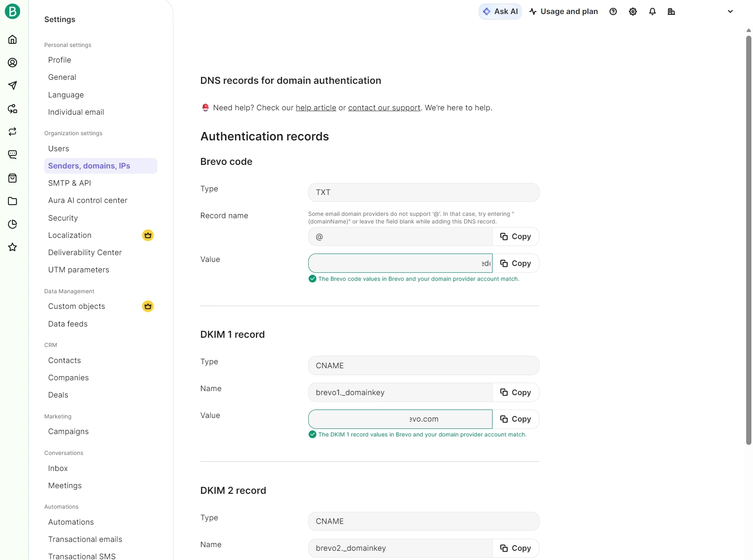Open UTM parameters settings

coord(79,270)
